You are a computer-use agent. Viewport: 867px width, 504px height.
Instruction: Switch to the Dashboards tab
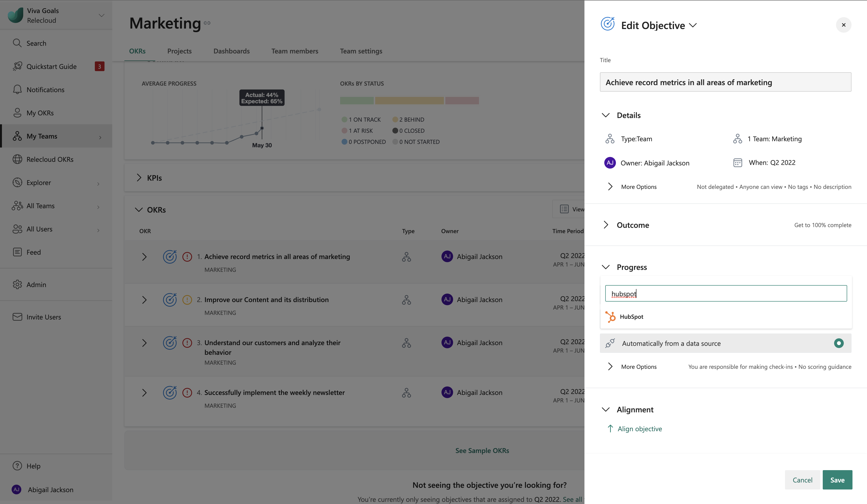tap(232, 51)
